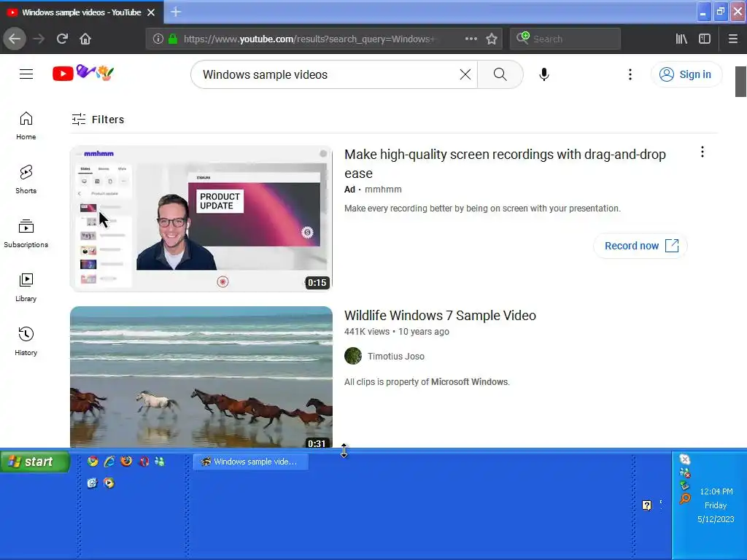Open browser application menu
The width and height of the screenshot is (747, 560).
coord(733,39)
